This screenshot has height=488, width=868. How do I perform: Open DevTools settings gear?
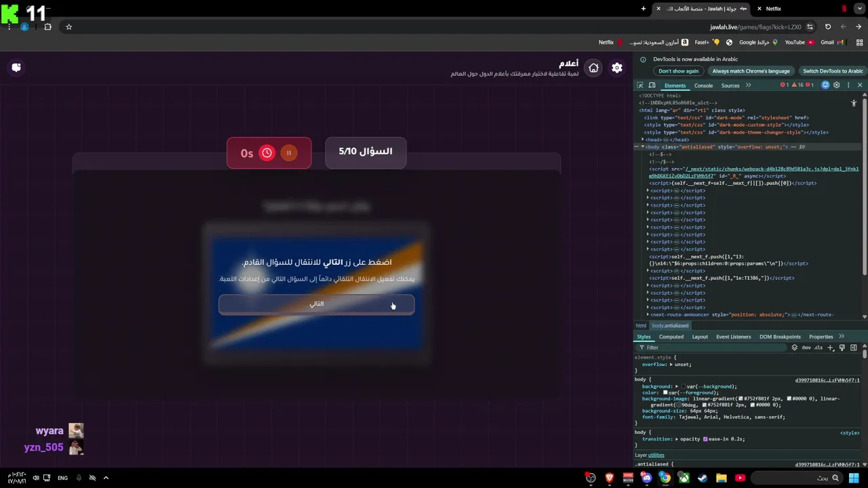coord(837,85)
